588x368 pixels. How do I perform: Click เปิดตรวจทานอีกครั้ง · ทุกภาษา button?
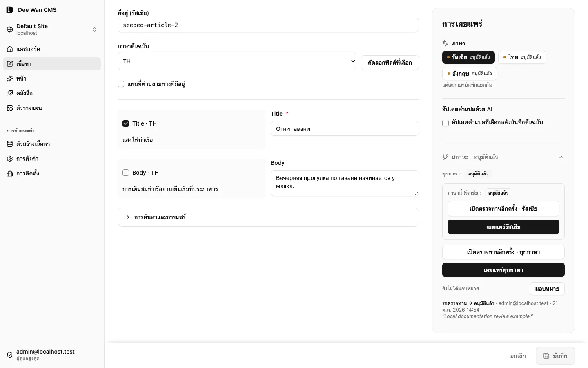[x=503, y=252]
